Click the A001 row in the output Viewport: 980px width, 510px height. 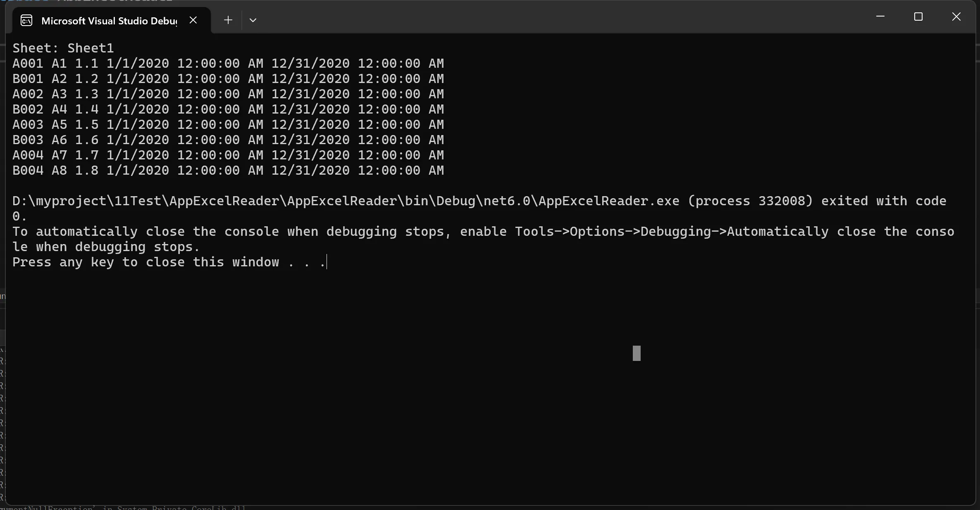click(x=228, y=63)
